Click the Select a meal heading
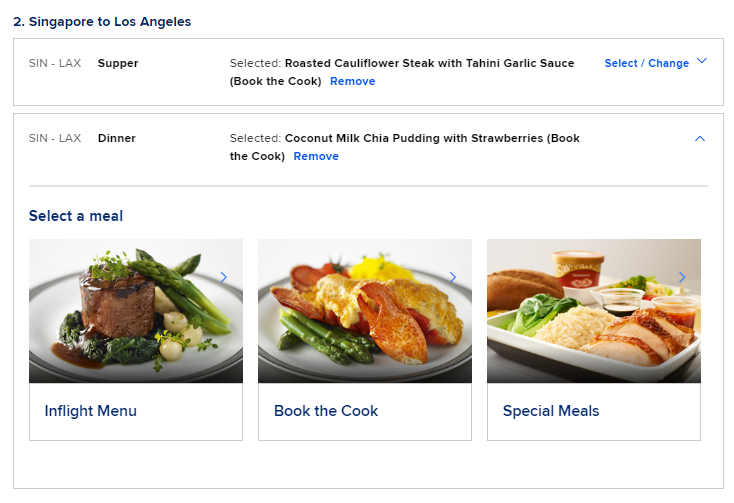Screen dimensions: 734x503 pyautogui.click(x=76, y=216)
